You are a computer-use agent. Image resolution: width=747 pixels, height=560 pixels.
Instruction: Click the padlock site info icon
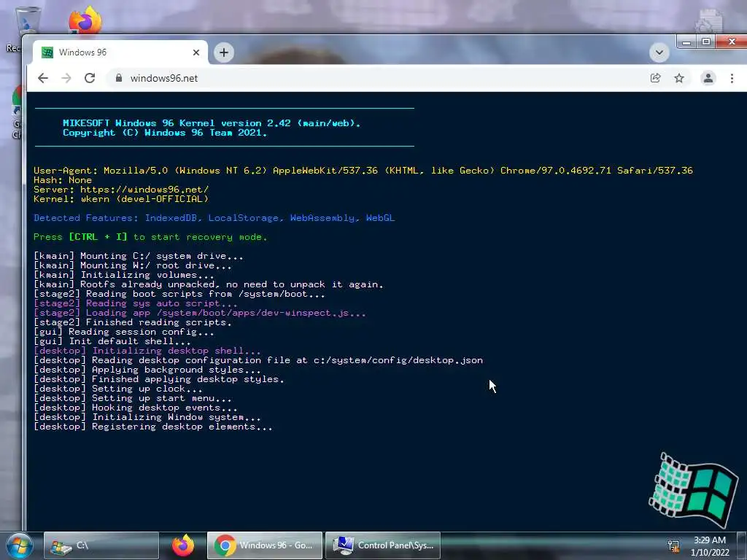click(x=119, y=78)
